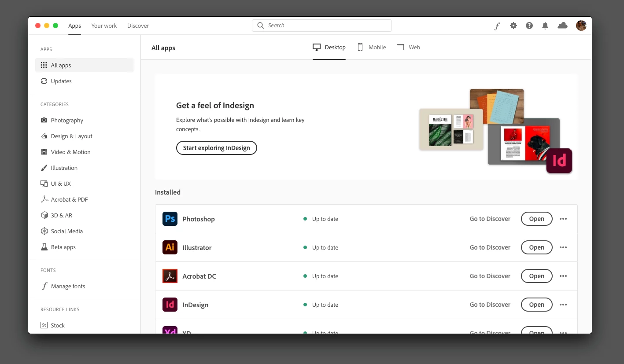
Task: Click the dog spread thumbnail in banner
Action: (524, 142)
